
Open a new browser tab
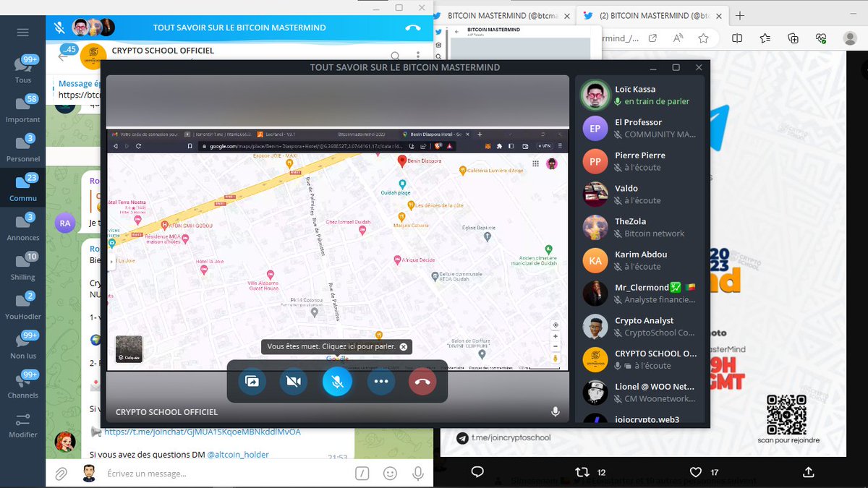point(740,15)
